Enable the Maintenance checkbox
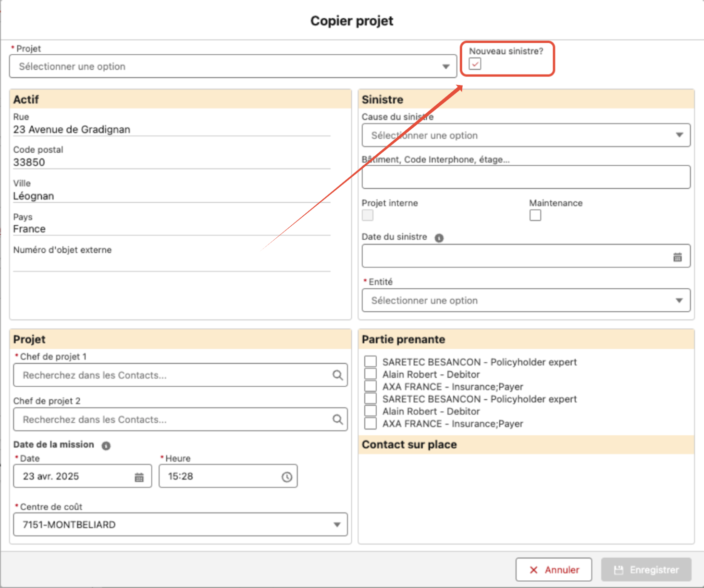704x588 pixels. click(535, 215)
